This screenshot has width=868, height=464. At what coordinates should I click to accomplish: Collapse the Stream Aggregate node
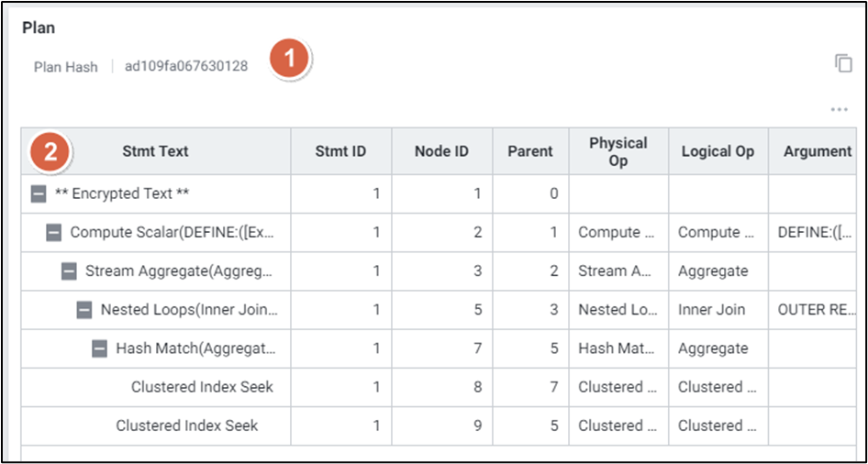click(70, 271)
